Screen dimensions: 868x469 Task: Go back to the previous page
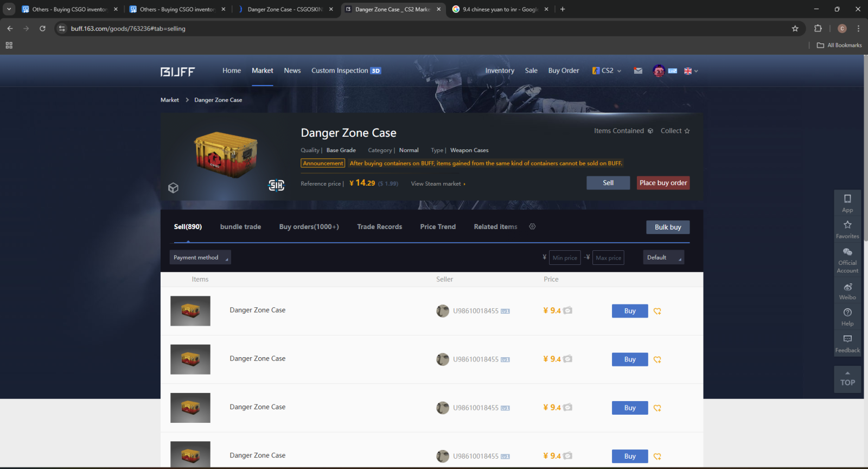(10, 28)
